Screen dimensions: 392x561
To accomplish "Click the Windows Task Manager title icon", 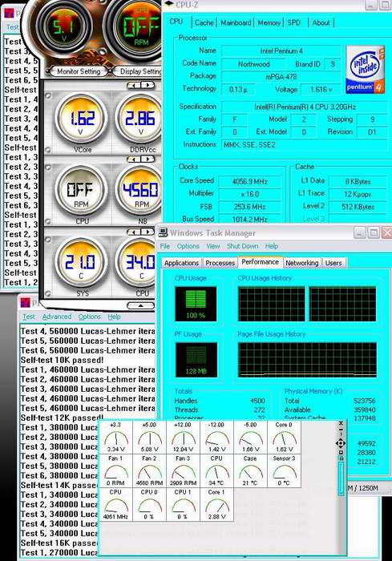I will 164,232.
